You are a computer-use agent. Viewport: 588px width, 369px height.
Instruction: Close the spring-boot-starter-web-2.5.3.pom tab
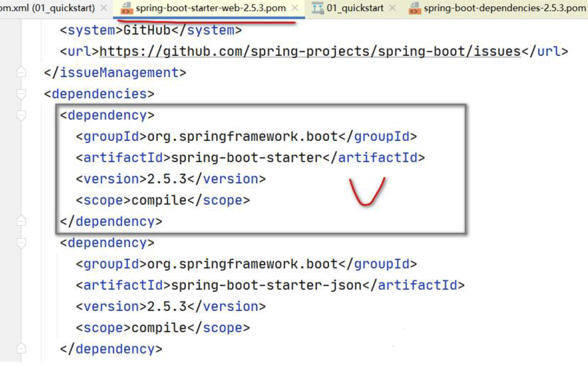tap(295, 8)
